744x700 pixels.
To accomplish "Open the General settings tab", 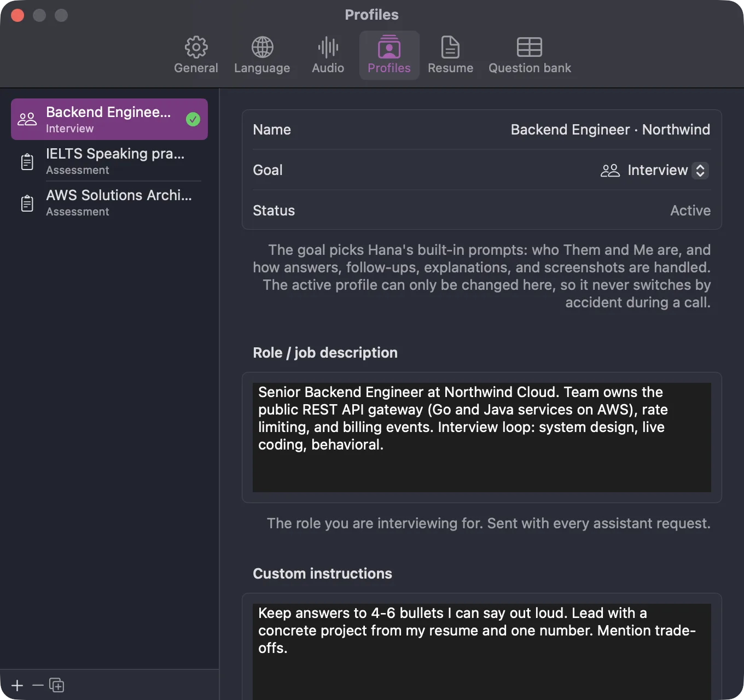I will click(x=196, y=55).
